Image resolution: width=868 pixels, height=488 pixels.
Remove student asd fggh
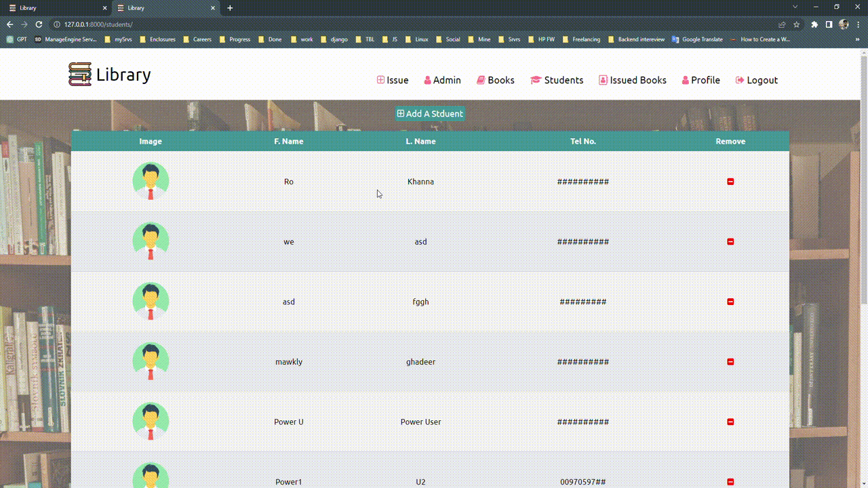(x=730, y=302)
